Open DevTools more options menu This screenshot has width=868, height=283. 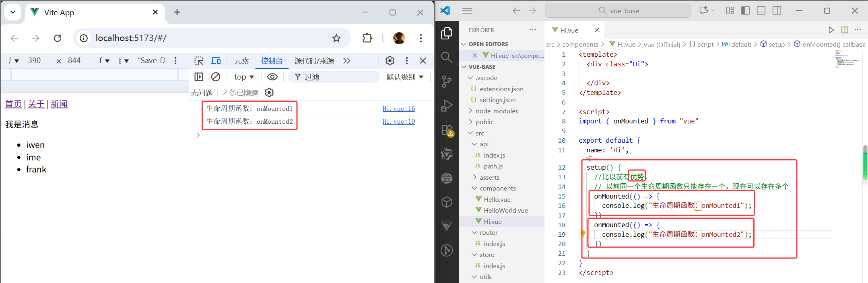(x=407, y=61)
